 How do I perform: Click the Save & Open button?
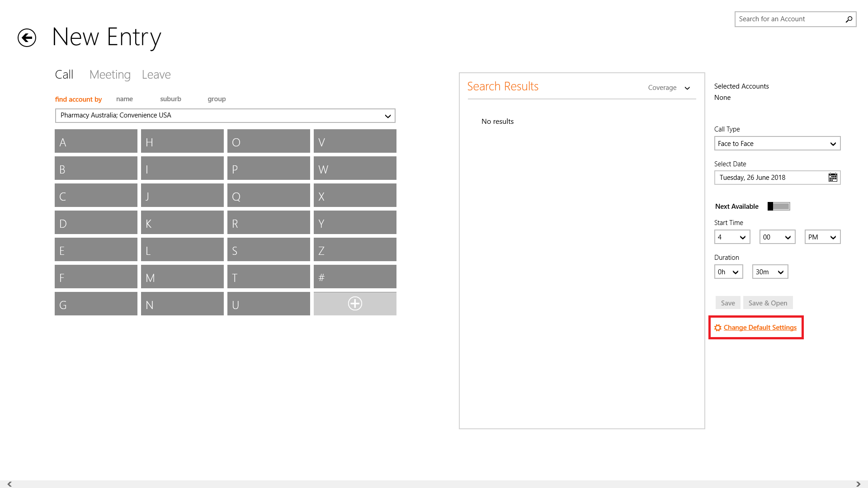pyautogui.click(x=768, y=303)
